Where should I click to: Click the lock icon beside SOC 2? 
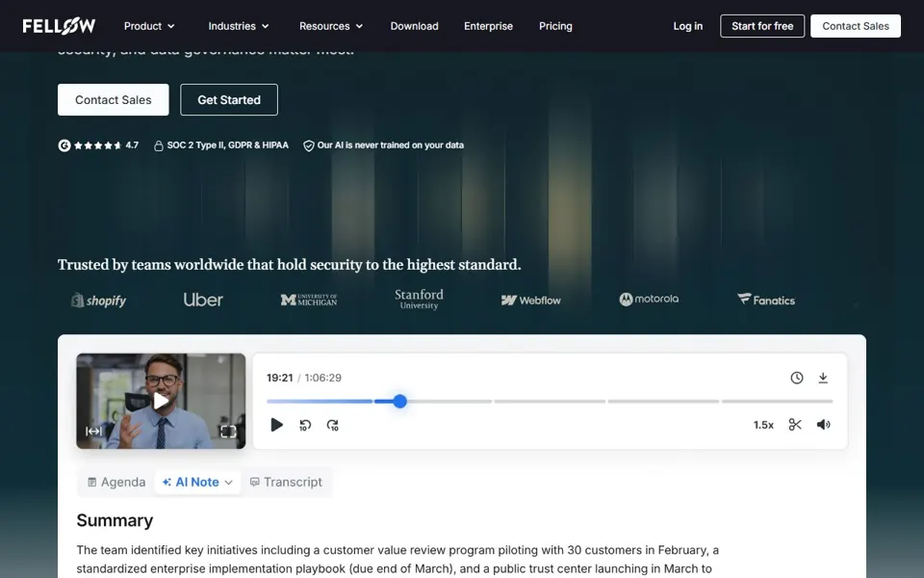159,145
